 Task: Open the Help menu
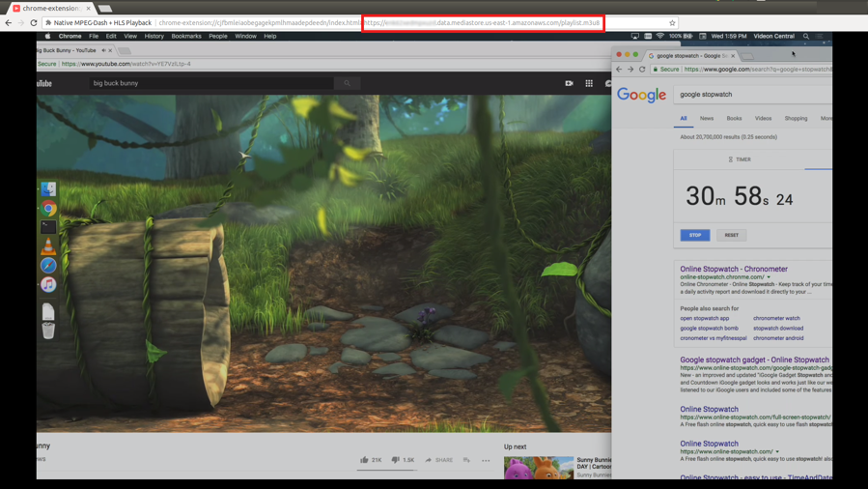pyautogui.click(x=270, y=36)
